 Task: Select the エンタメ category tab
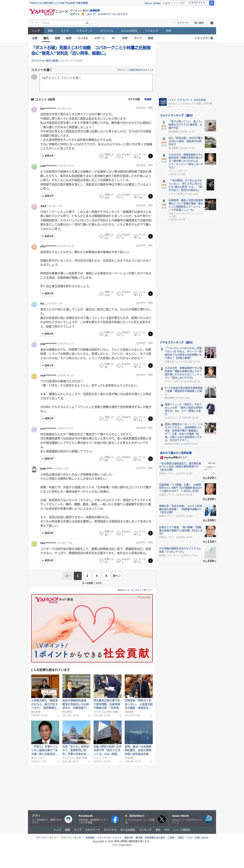83,38
